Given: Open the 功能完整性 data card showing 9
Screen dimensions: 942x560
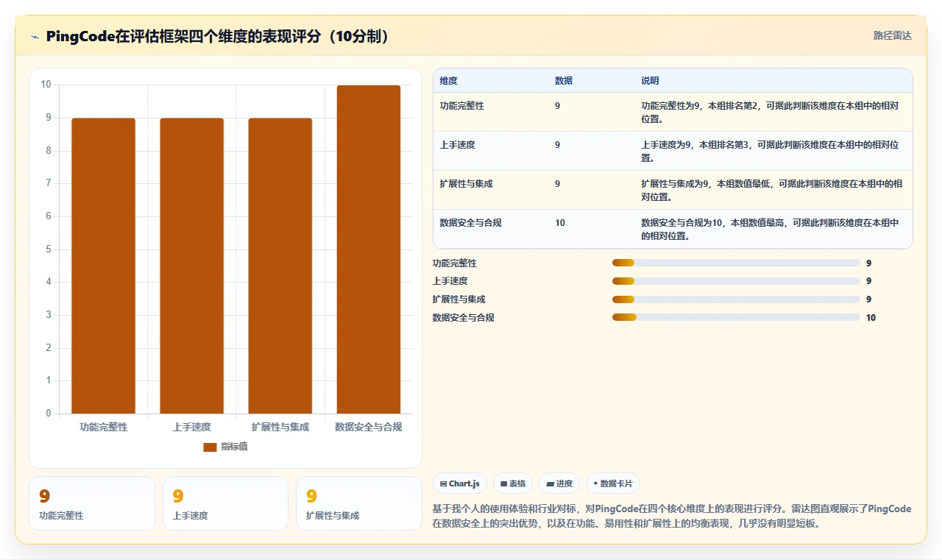Looking at the screenshot, I should 92,503.
